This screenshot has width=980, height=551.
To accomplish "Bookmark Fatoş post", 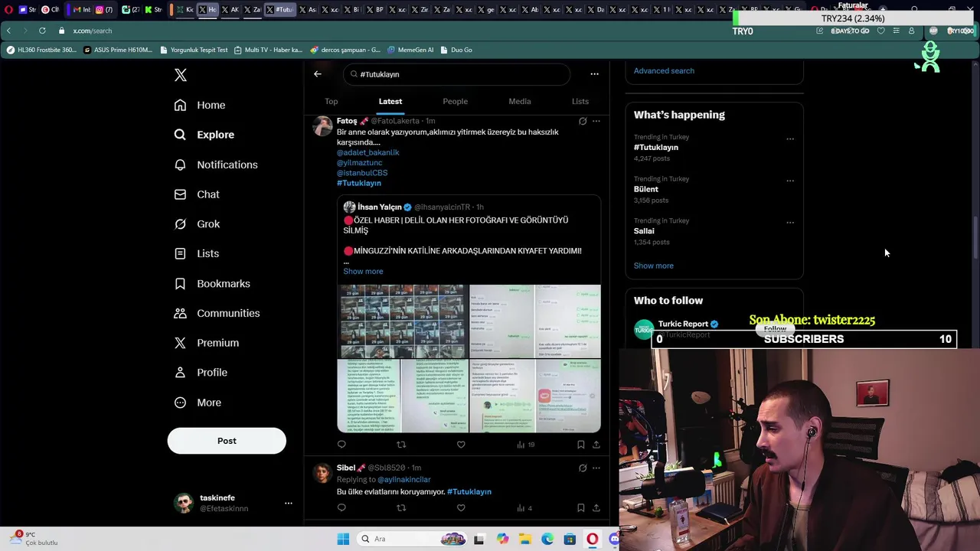I will [581, 444].
